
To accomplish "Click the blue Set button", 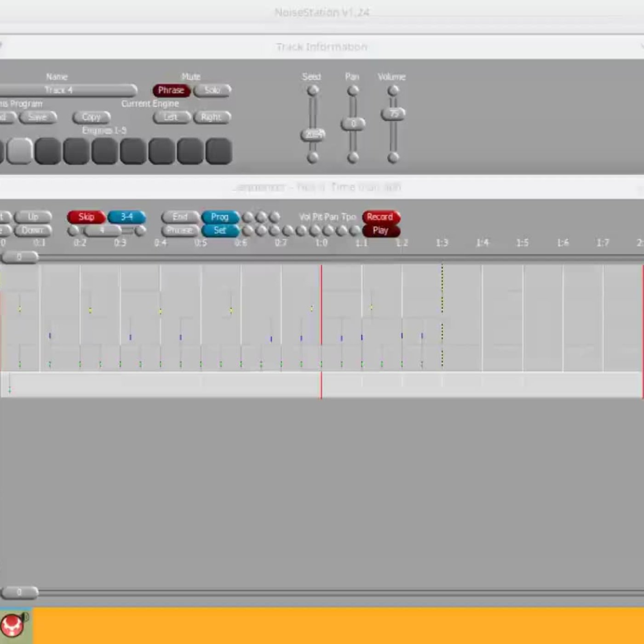I will 220,230.
